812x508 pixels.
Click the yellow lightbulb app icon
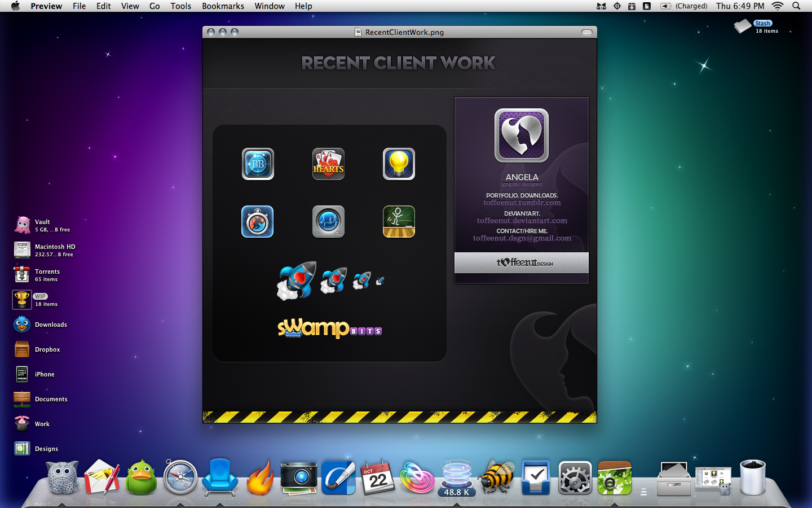[x=399, y=164]
